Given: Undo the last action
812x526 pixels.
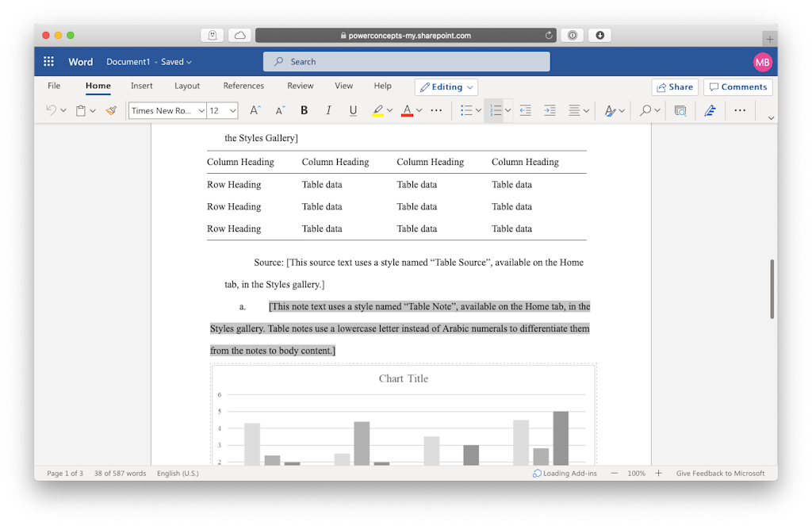Looking at the screenshot, I should [49, 110].
